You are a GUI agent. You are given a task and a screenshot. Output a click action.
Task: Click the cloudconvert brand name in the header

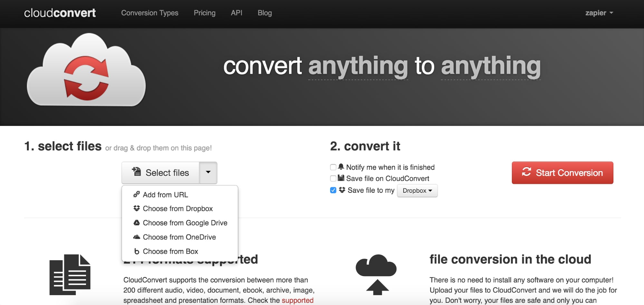pyautogui.click(x=60, y=13)
